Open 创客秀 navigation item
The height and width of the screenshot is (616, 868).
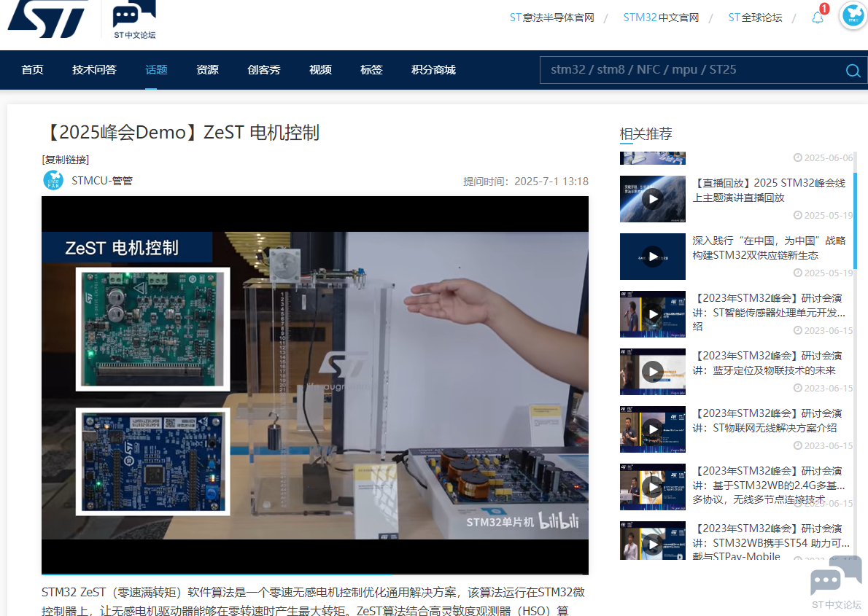(263, 70)
